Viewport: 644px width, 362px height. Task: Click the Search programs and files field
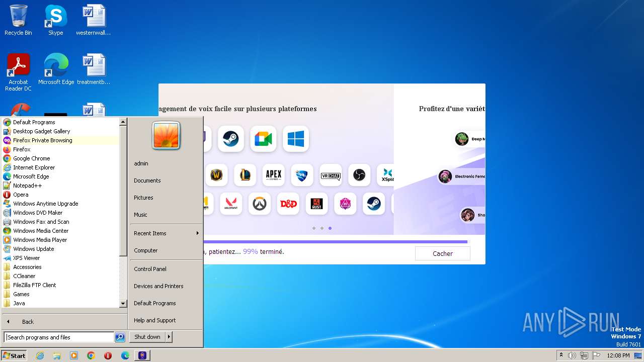[x=59, y=337]
